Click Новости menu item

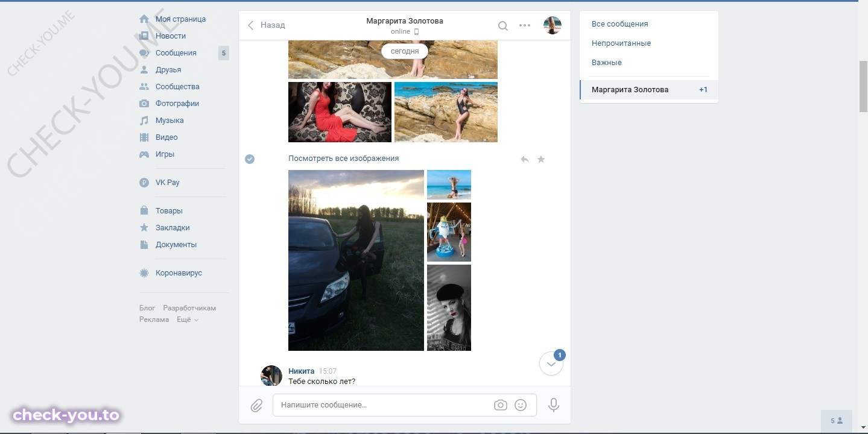click(171, 36)
